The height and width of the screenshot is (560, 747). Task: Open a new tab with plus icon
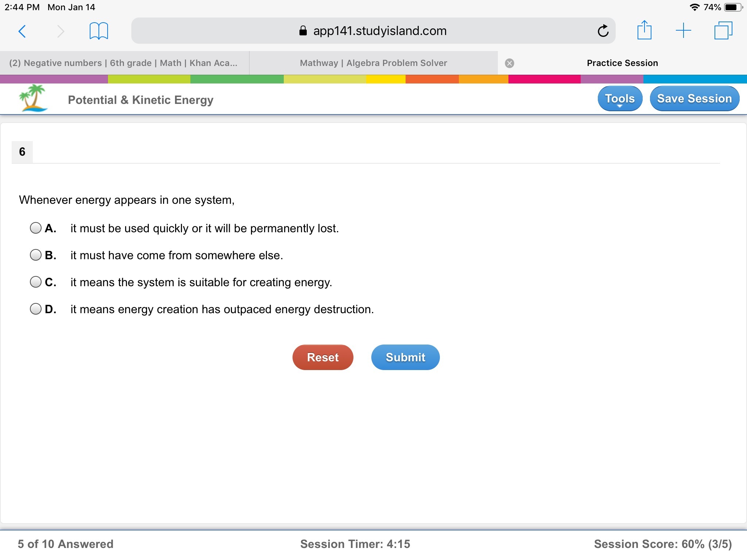click(x=683, y=31)
